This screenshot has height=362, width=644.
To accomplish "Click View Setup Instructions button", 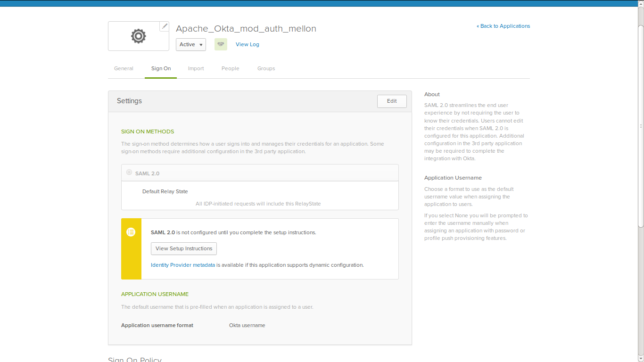I will pyautogui.click(x=184, y=248).
